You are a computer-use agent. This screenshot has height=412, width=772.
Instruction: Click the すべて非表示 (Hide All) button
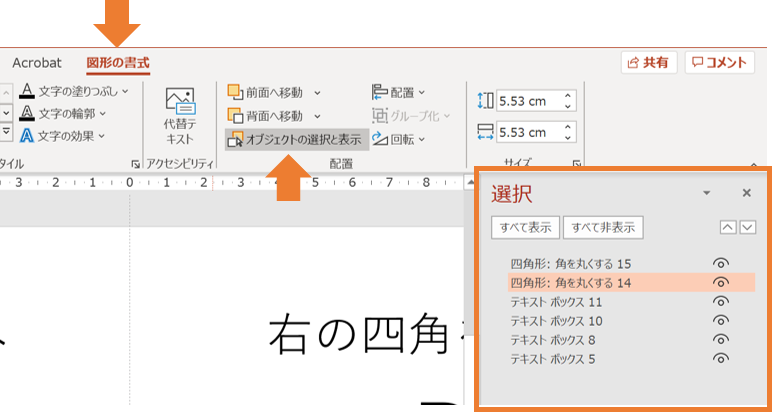click(x=603, y=227)
